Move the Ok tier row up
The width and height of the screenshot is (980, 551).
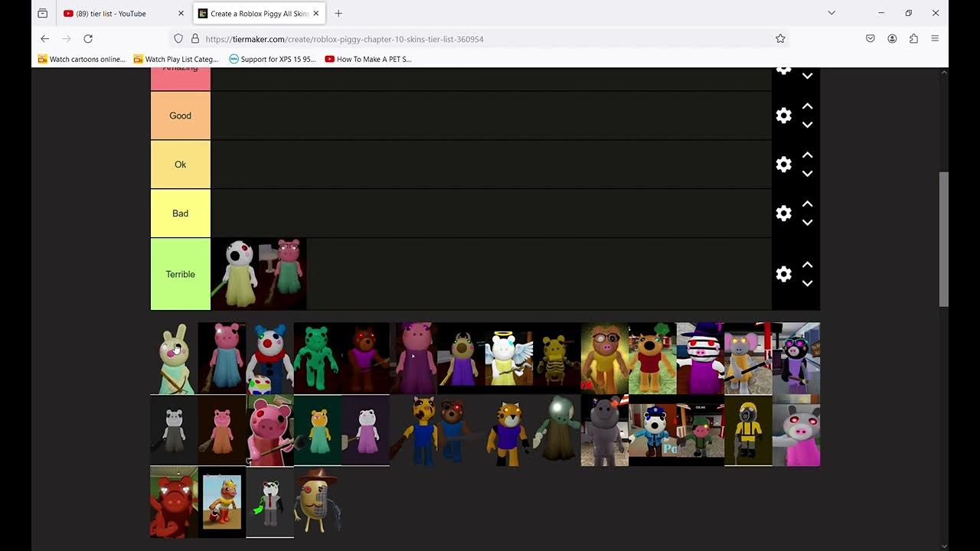tap(807, 155)
